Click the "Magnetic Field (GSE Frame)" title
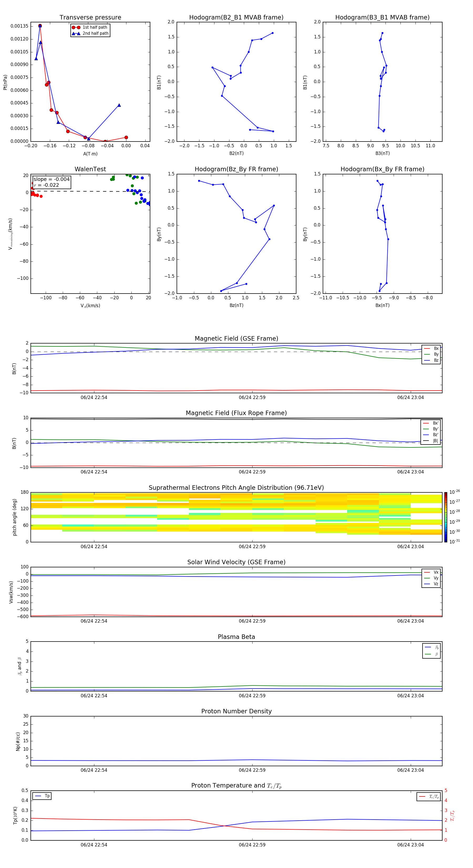 pos(236,339)
